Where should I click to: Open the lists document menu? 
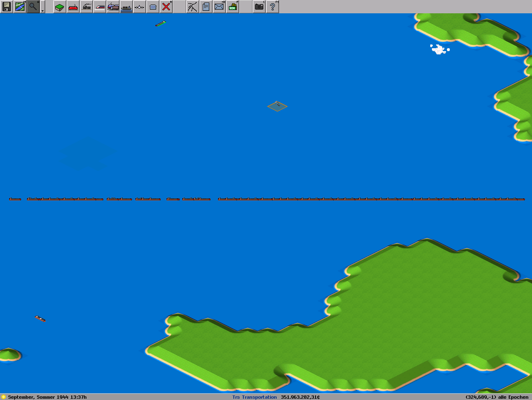click(x=206, y=7)
